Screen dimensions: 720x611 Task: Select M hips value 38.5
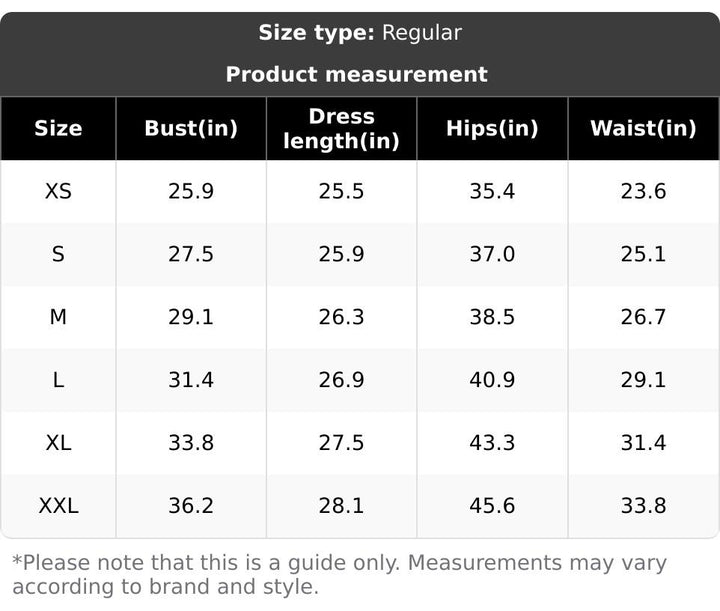click(x=492, y=317)
